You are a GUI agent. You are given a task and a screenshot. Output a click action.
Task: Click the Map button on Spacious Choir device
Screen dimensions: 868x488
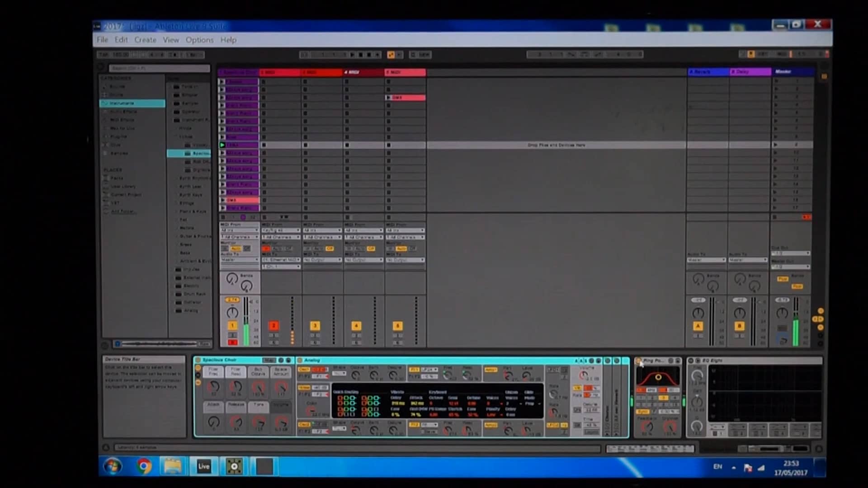(269, 361)
